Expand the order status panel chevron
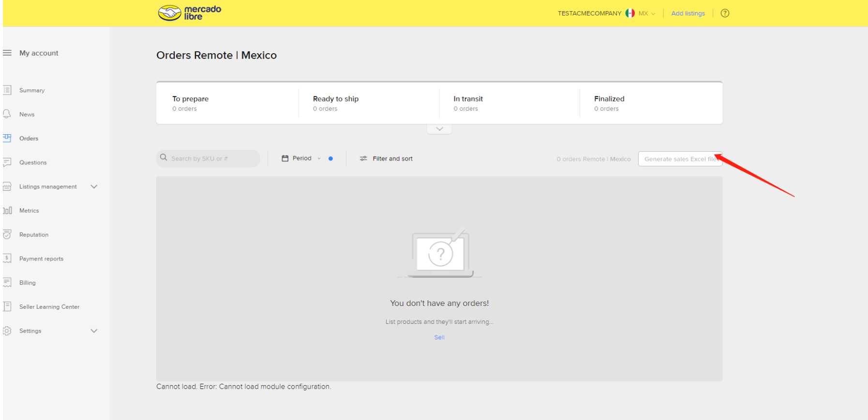The height and width of the screenshot is (420, 868). (439, 129)
